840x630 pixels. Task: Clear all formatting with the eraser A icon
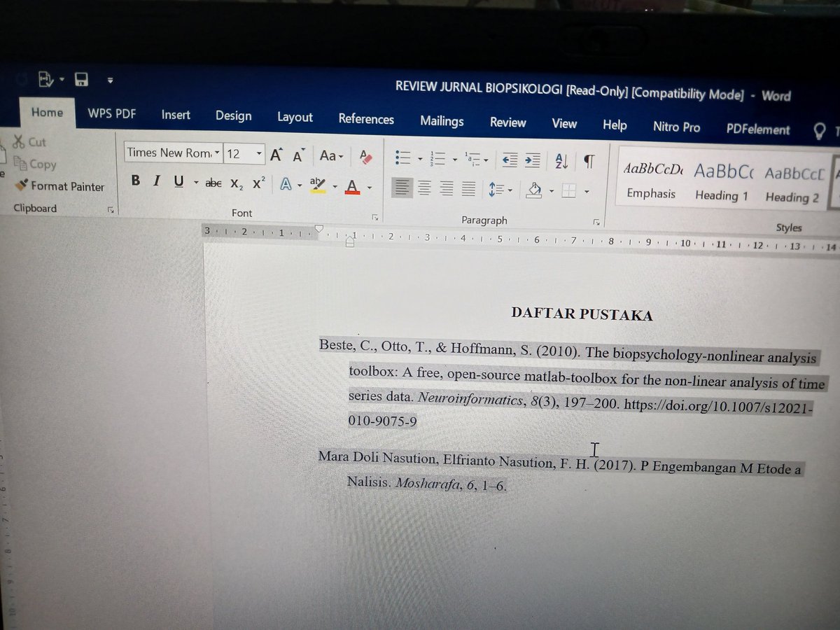365,156
